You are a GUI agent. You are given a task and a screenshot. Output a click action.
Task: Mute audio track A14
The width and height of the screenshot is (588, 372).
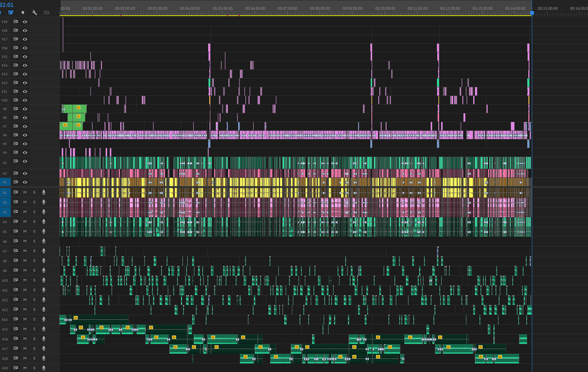coord(25,319)
